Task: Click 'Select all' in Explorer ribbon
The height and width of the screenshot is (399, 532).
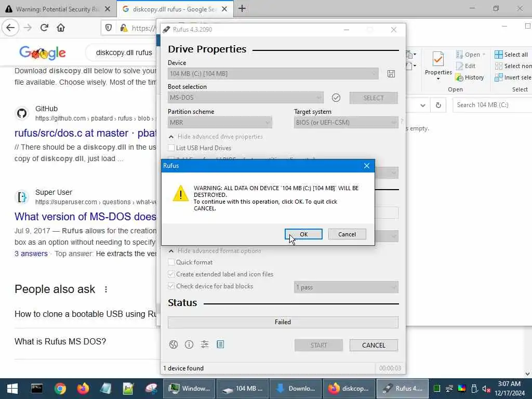Action: (511, 55)
